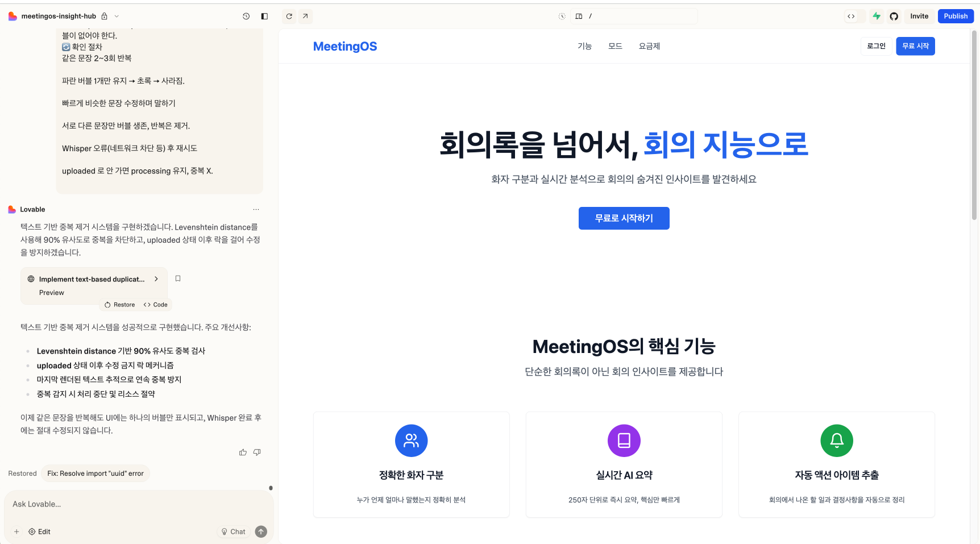Open the version history clock icon
Viewport: 980px width, 544px height.
tap(246, 16)
